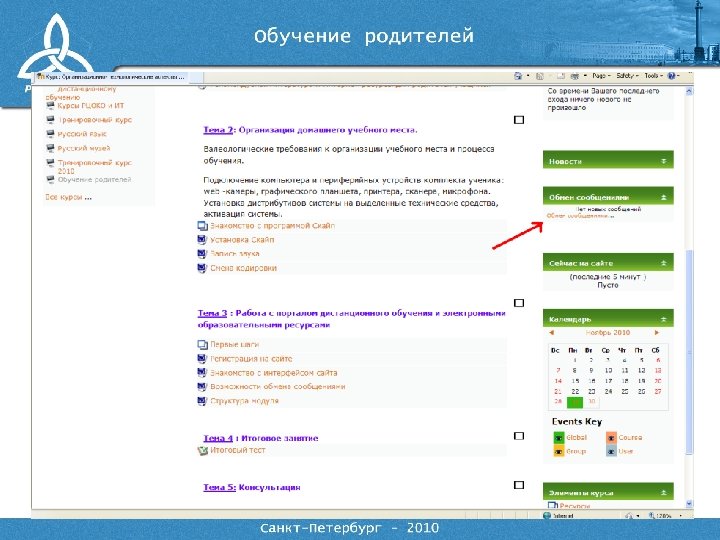Open the browser Home toolbar icon
The image size is (720, 540).
[518, 76]
